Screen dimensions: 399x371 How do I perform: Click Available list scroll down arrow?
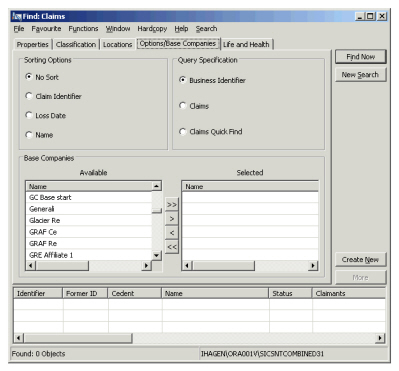coord(156,255)
